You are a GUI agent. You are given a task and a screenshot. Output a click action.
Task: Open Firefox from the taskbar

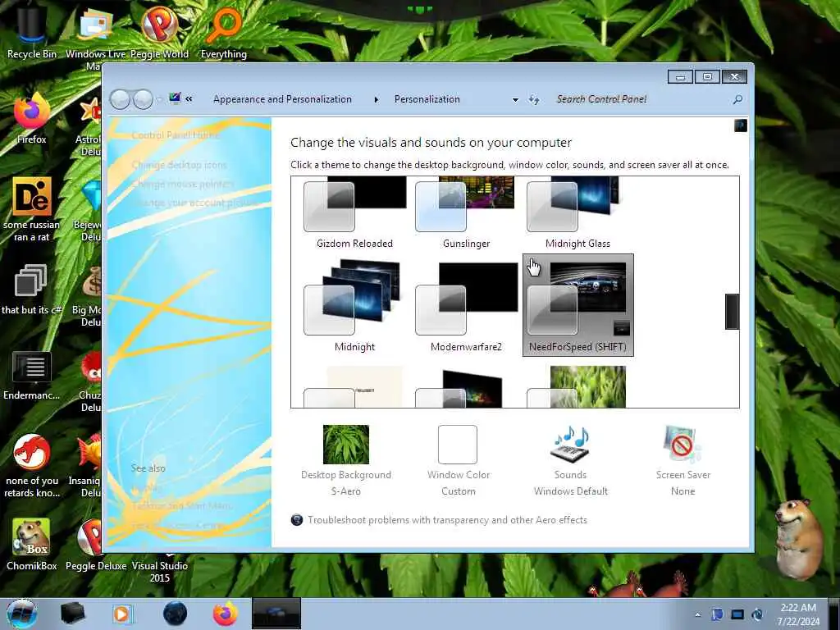tap(226, 614)
